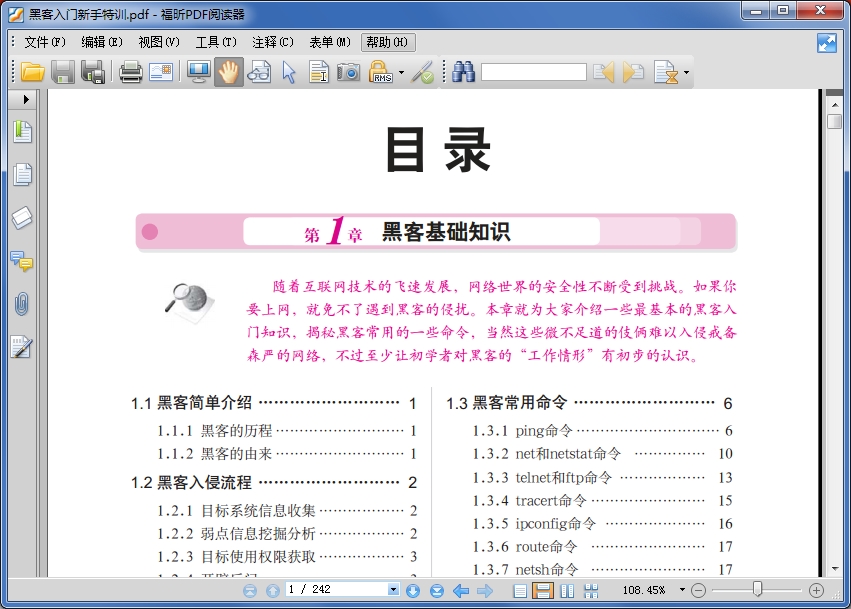Click the Print icon
Image resolution: width=851 pixels, height=609 pixels.
point(130,72)
